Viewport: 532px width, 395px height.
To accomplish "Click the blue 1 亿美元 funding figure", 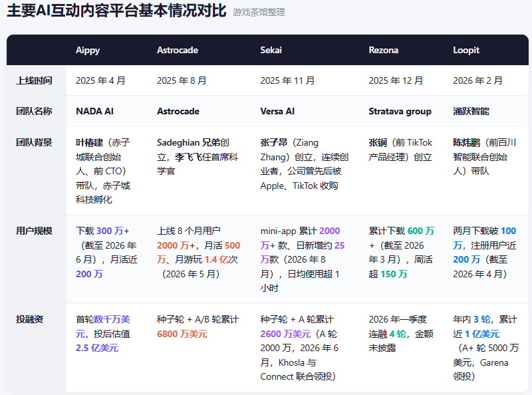I will (x=482, y=334).
